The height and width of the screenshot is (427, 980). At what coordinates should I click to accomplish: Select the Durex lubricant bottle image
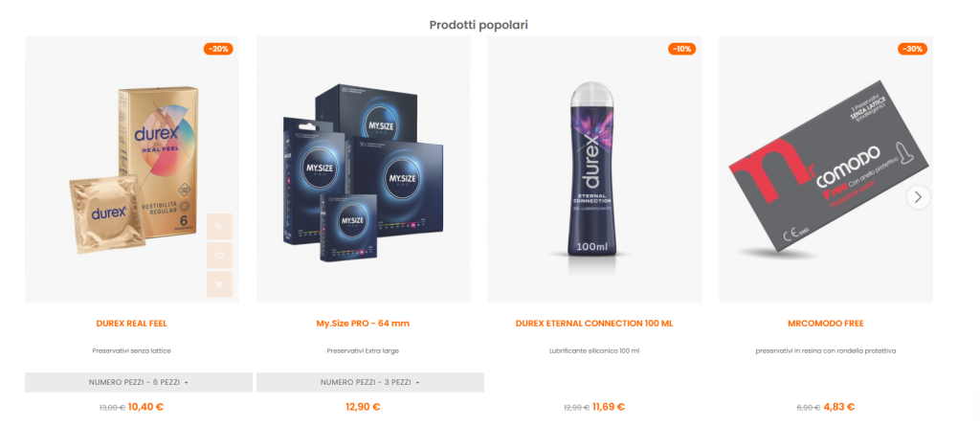(x=594, y=169)
